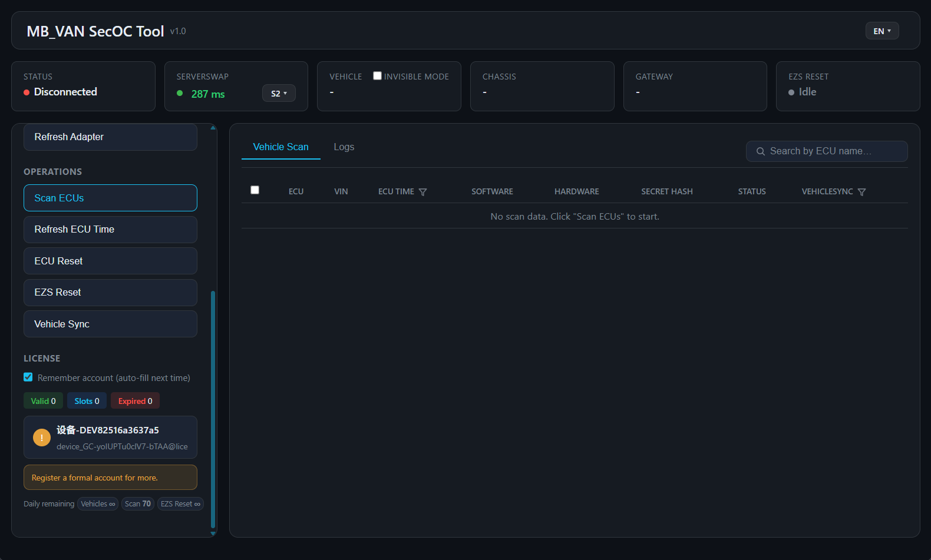The width and height of the screenshot is (931, 560).
Task: Click the Valid 0 license badge
Action: click(43, 401)
